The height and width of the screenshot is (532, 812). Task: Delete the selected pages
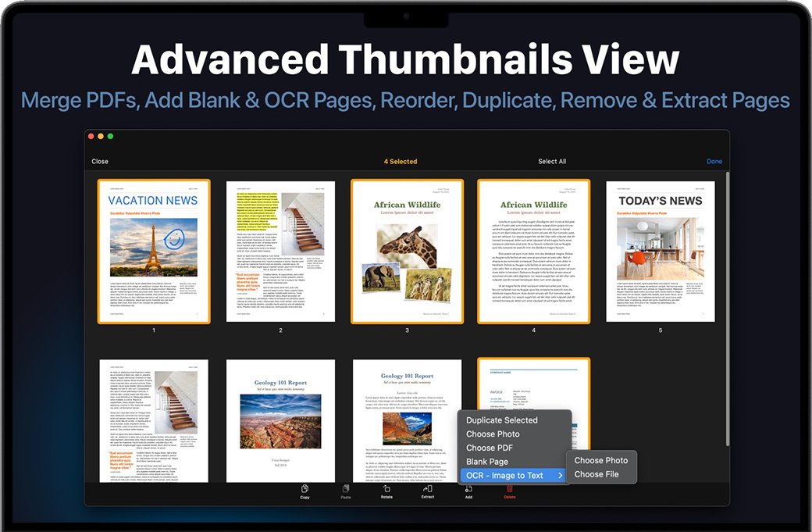click(x=509, y=489)
